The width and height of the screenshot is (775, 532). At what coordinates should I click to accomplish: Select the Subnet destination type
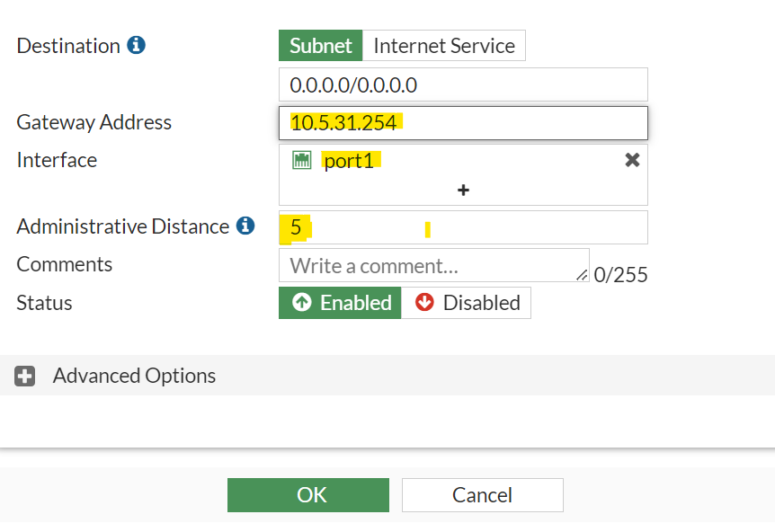point(321,46)
